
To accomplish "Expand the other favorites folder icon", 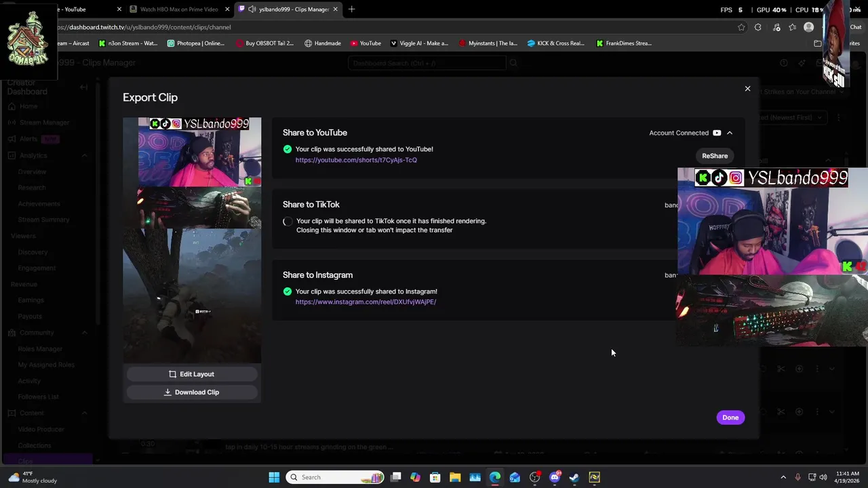I will pos(818,43).
